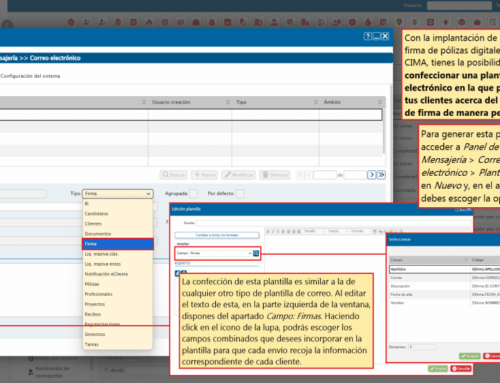Select Notificación eCliente option
The image size is (500, 383).
(x=118, y=274)
